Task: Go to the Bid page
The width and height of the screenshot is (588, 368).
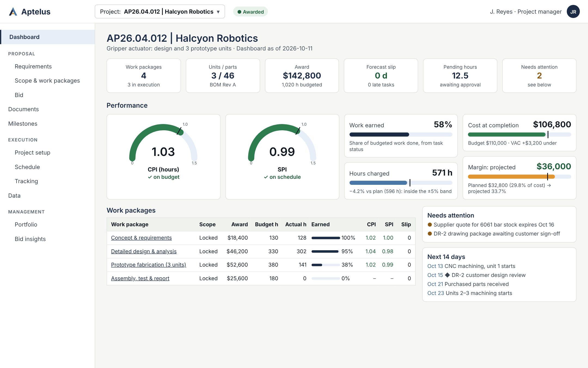Action: (19, 95)
